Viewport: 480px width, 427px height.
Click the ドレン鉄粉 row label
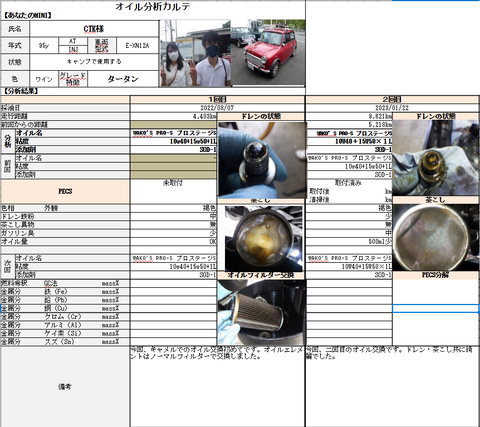pos(65,216)
